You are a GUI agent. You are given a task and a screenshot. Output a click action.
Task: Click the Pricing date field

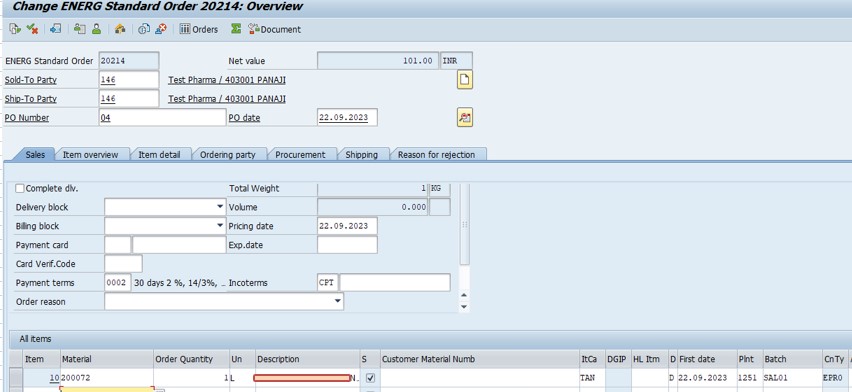pyautogui.click(x=347, y=226)
